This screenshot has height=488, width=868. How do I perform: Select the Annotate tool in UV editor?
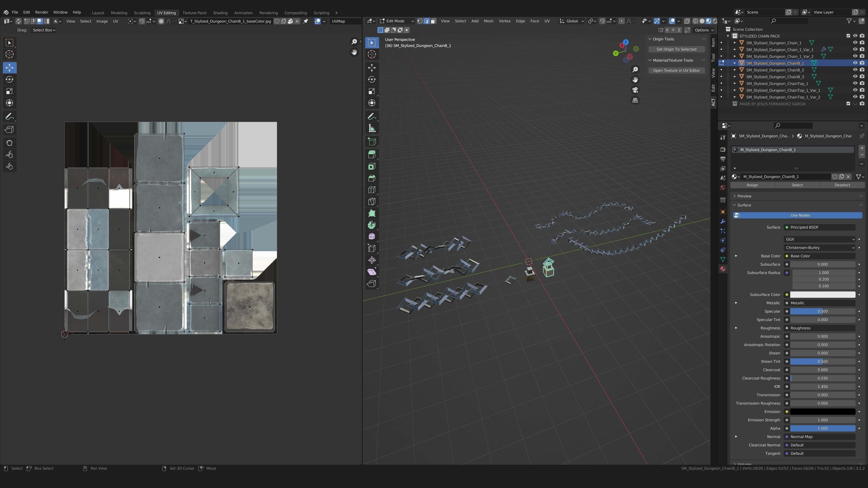[9, 117]
